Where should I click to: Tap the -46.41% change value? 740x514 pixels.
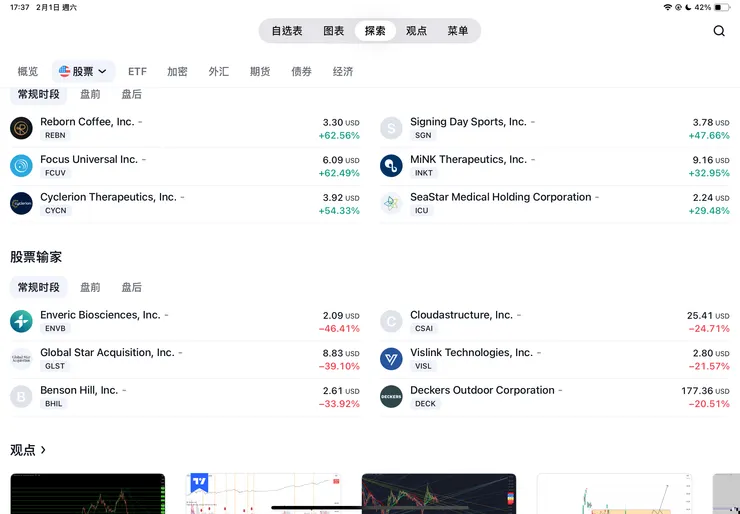tap(339, 329)
